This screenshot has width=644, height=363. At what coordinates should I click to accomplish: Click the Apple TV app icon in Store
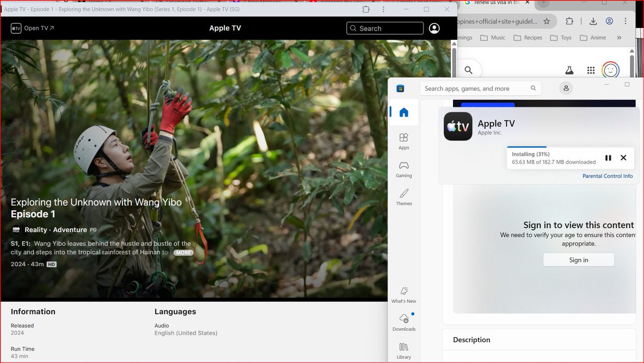point(458,127)
